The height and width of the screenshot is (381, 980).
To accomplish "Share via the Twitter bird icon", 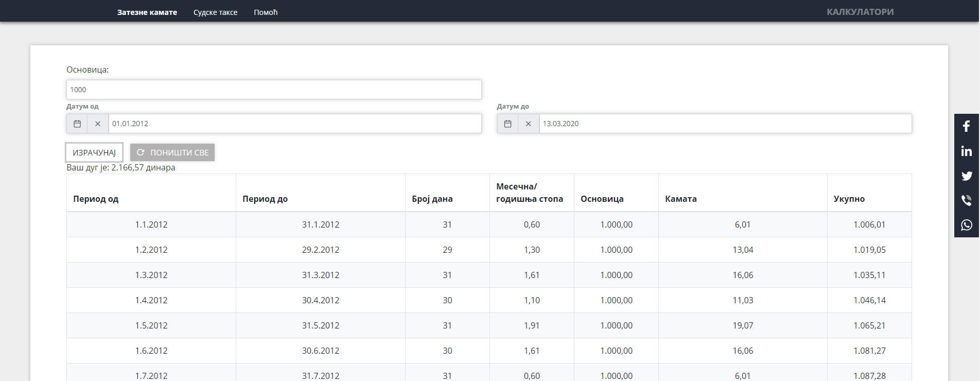I will [x=967, y=176].
